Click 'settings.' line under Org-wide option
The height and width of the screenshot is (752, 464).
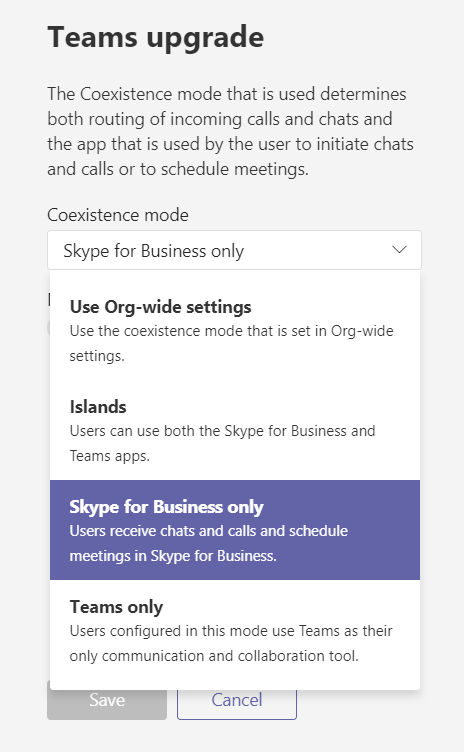coord(97,356)
